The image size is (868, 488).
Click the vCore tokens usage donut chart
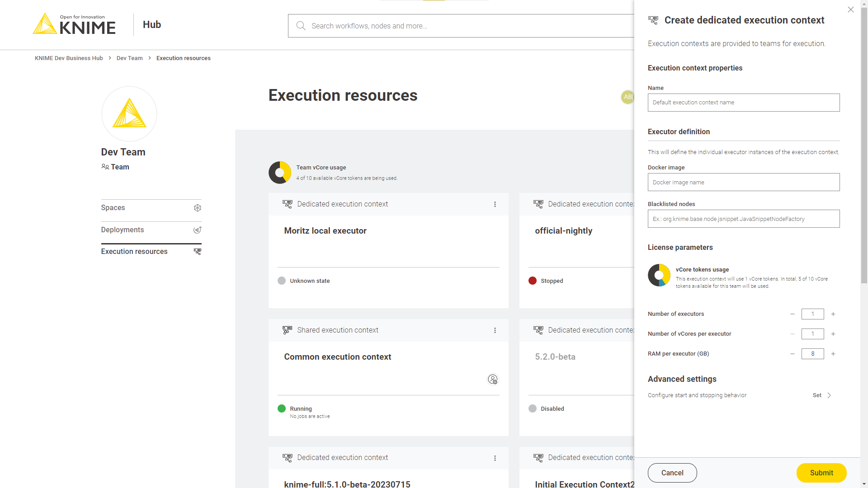659,275
